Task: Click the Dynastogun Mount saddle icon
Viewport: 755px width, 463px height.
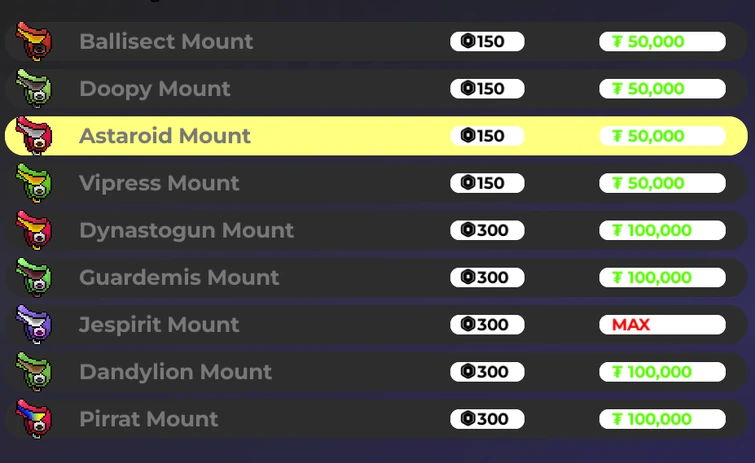Action: click(35, 230)
